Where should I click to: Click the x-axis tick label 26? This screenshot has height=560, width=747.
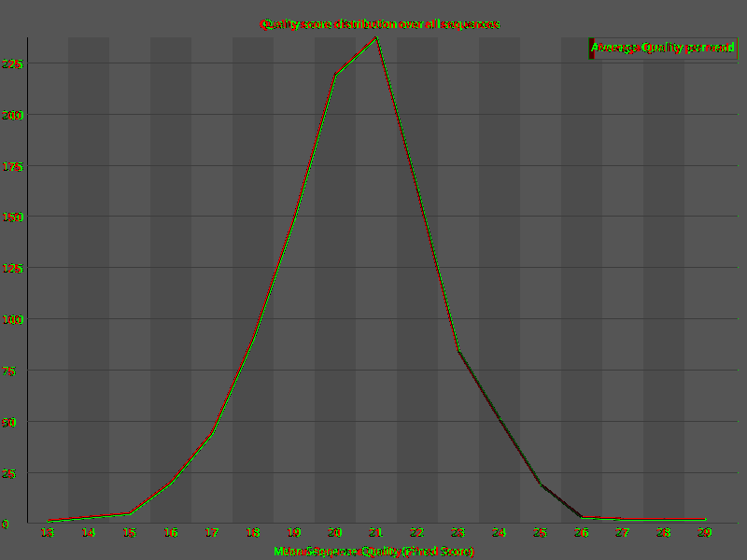582,532
